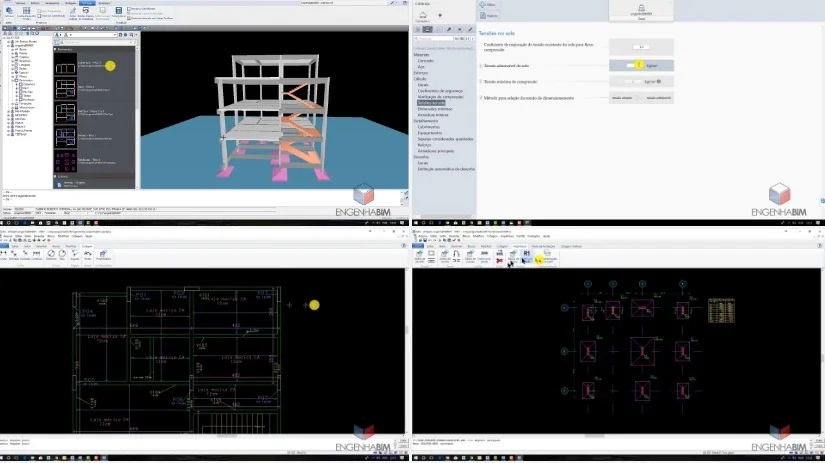Click the Igualar button beside Tensão admissível
This screenshot has width=825, height=463.
651,66
